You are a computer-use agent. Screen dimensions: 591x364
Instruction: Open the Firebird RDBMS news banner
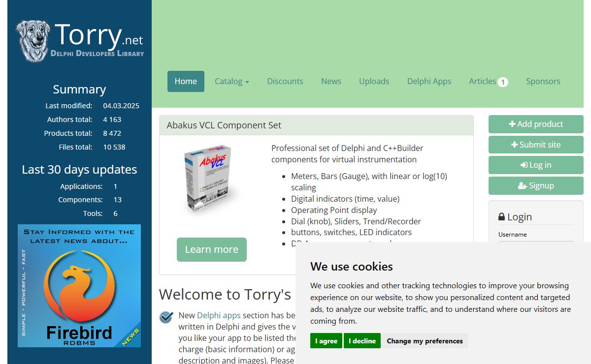click(79, 286)
